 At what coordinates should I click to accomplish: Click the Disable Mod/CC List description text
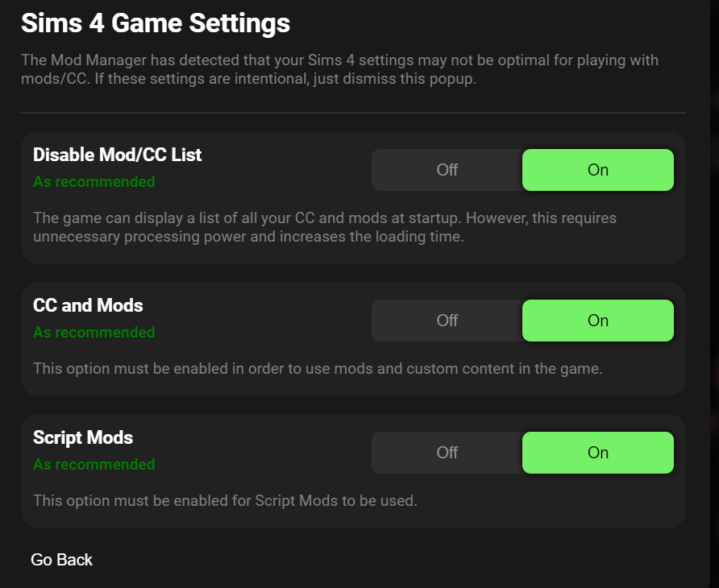tap(324, 227)
